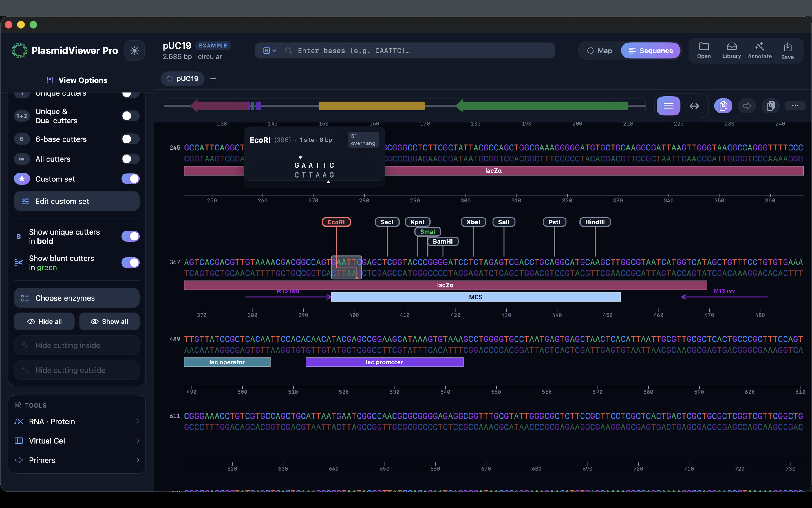The image size is (812, 508).
Task: Click the yellow feature in overview bar
Action: [x=371, y=106]
